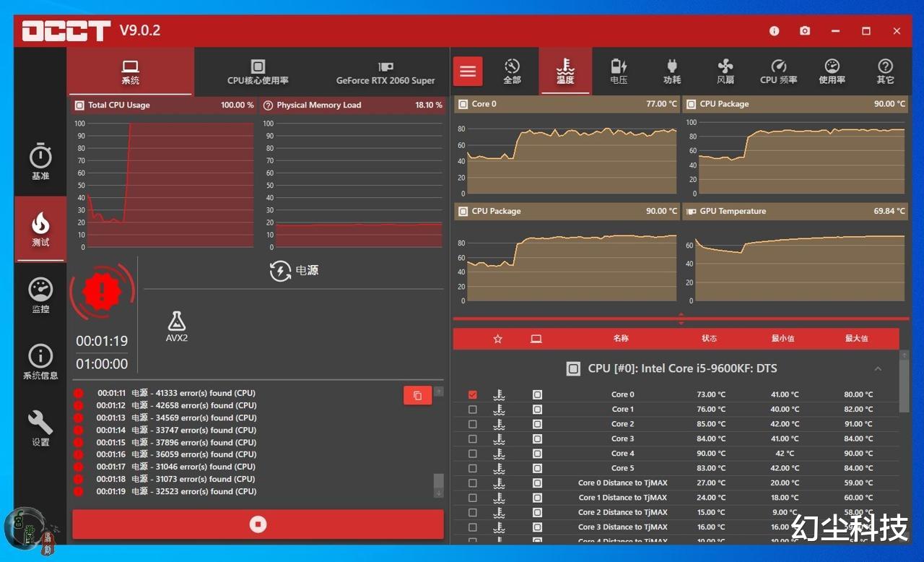924x562 pixels.
Task: Switch to the 系统 tab
Action: (131, 72)
